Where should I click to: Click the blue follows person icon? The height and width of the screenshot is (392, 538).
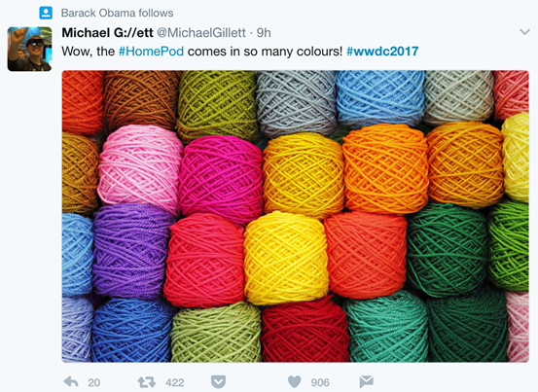point(46,13)
